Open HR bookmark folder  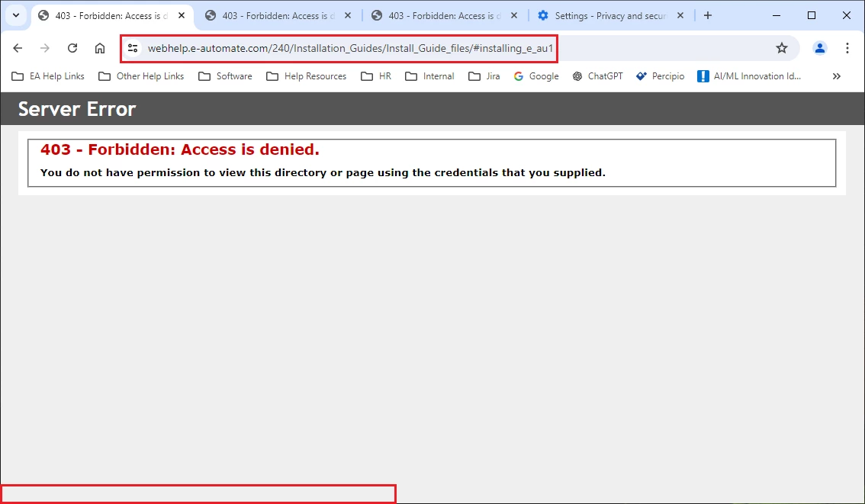[x=376, y=76]
